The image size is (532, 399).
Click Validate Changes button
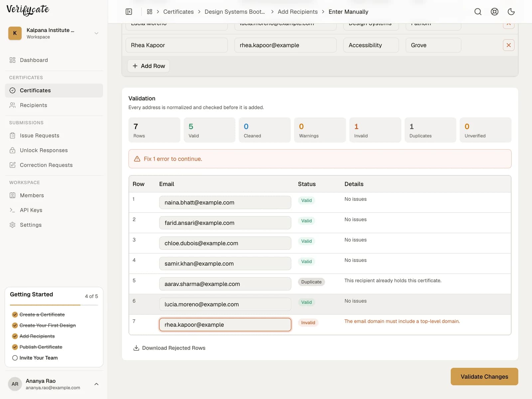pos(484,377)
